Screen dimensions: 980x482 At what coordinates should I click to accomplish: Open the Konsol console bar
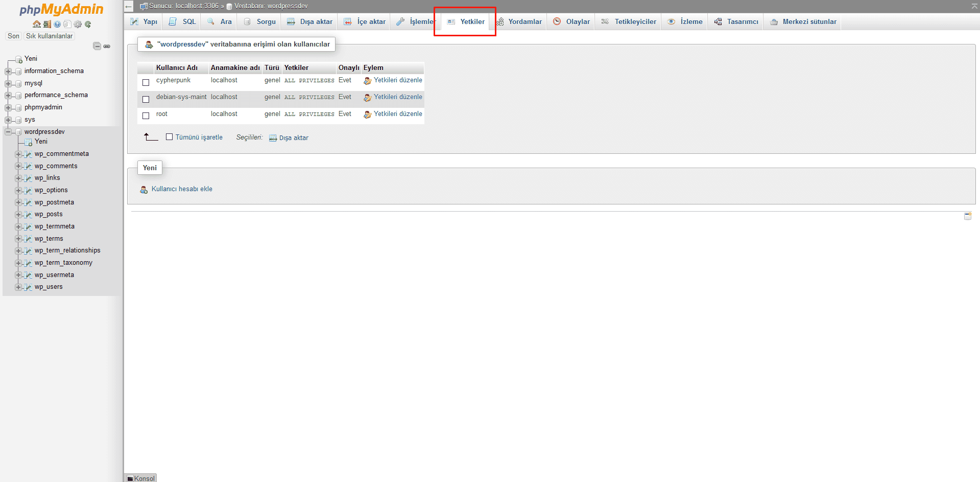coord(140,478)
